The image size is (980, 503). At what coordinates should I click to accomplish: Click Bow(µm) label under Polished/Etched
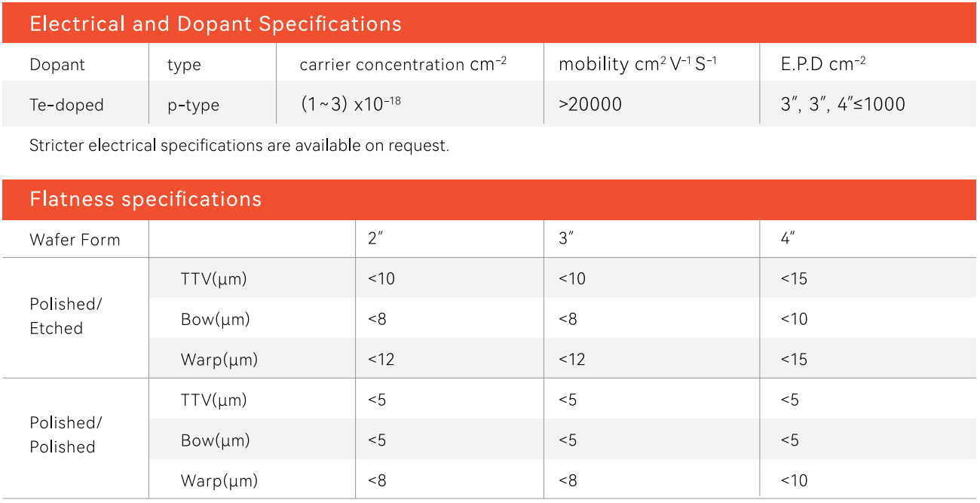215,319
